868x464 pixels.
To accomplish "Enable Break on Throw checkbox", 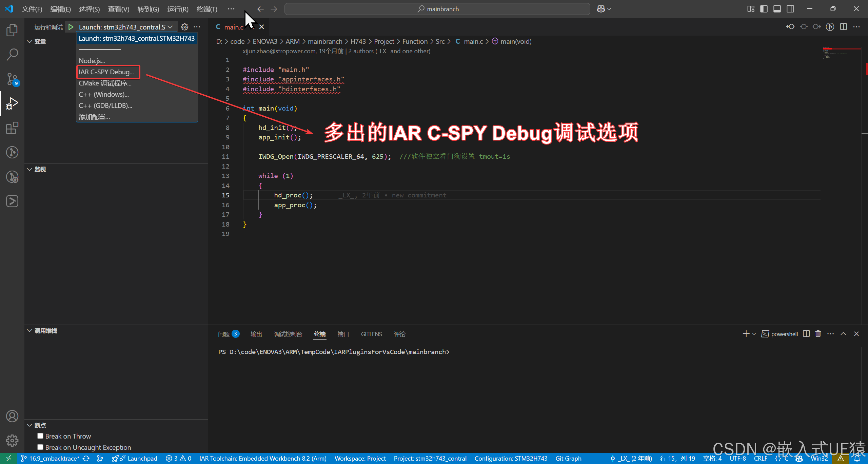I will click(40, 436).
